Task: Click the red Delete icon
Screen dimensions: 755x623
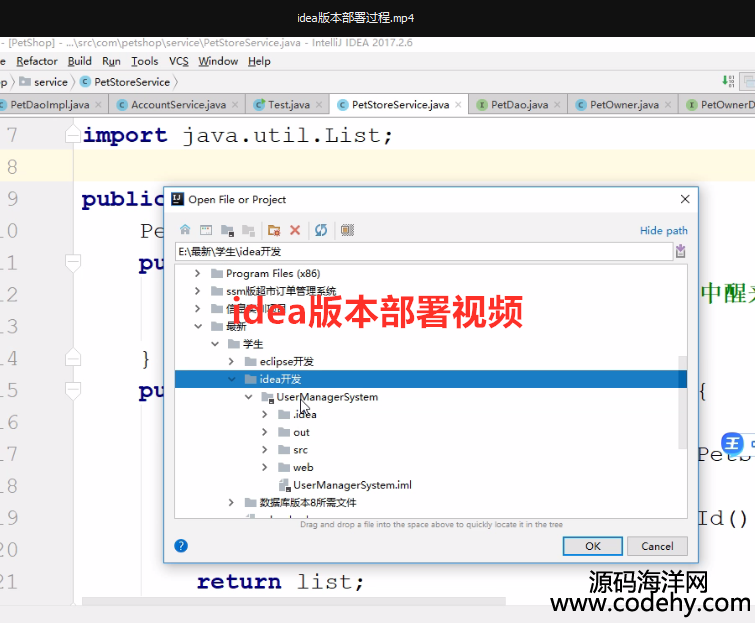Action: point(295,230)
